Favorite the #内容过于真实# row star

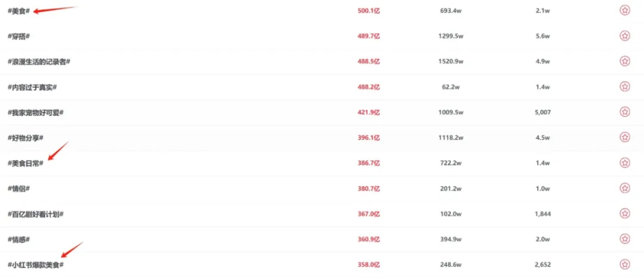pyautogui.click(x=625, y=87)
